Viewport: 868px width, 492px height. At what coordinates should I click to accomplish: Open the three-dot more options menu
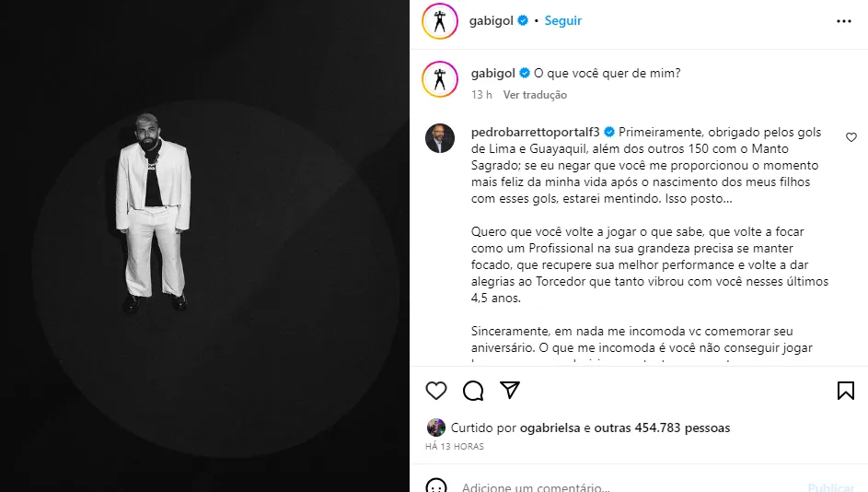(x=844, y=21)
